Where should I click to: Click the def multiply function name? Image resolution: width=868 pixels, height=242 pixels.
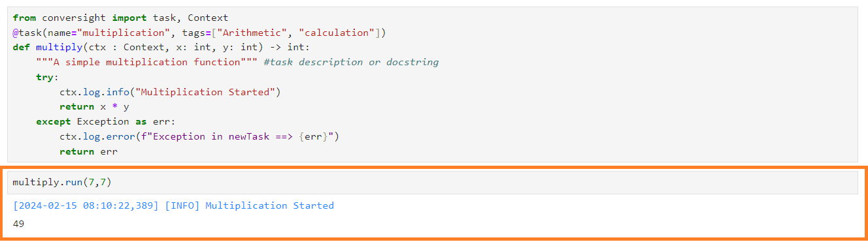[59, 48]
